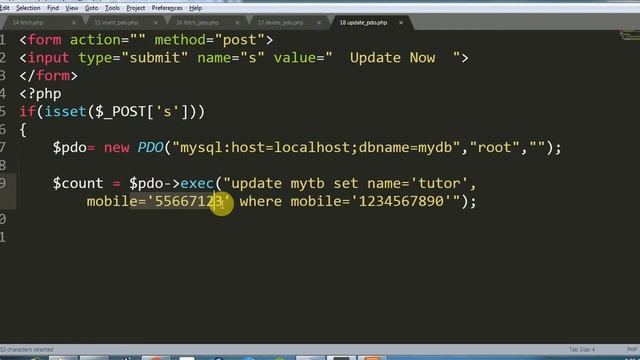Click the '$_POST' variable
640x360 pixels.
(x=121, y=112)
